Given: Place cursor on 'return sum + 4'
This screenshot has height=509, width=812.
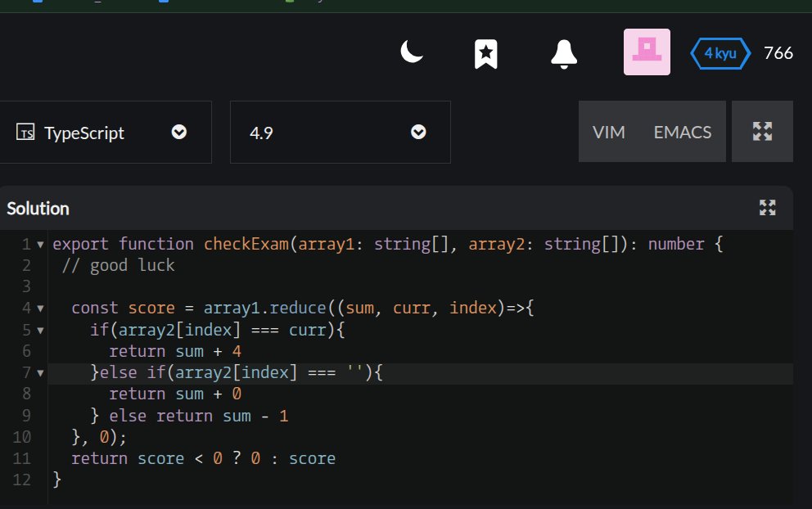Looking at the screenshot, I should tap(175, 351).
